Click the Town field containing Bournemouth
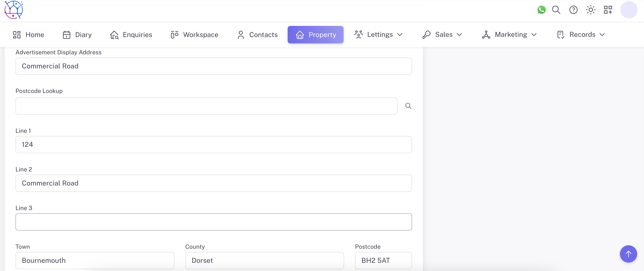This screenshot has height=271, width=644. 95,260
